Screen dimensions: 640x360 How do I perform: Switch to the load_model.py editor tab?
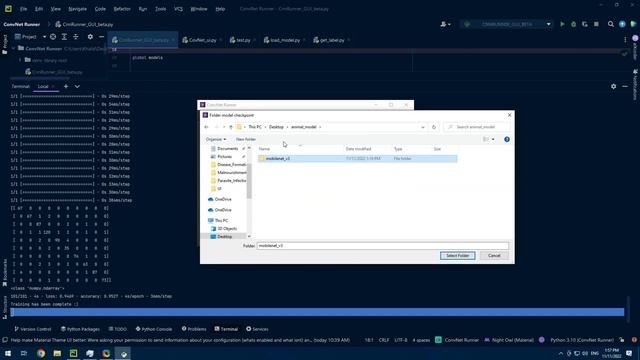coord(284,40)
